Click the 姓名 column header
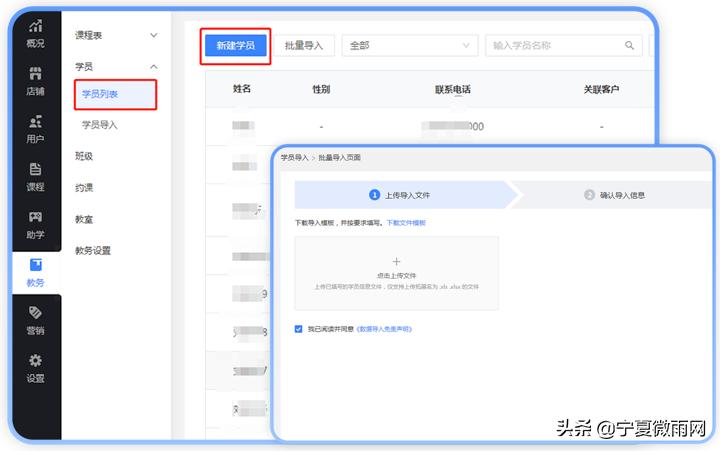Image resolution: width=720 pixels, height=451 pixels. tap(242, 89)
